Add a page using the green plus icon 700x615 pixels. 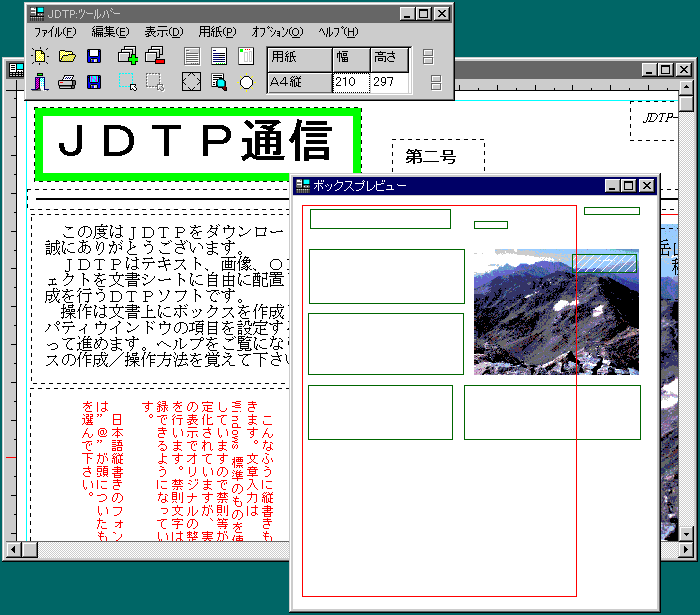(x=128, y=56)
